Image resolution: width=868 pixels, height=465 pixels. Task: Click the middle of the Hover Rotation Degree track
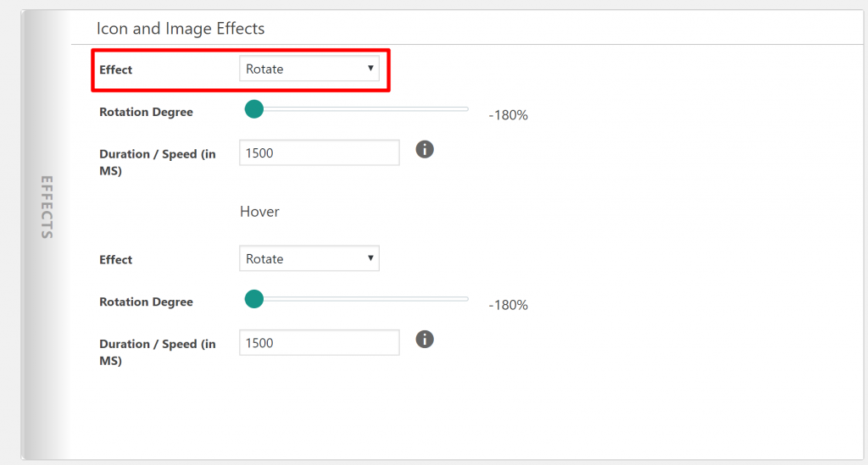tap(357, 299)
